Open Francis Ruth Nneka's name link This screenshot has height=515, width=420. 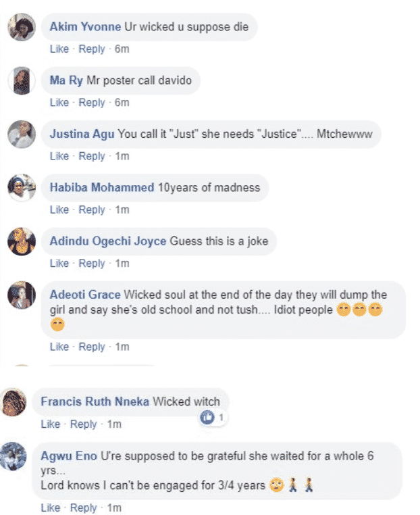tap(95, 401)
